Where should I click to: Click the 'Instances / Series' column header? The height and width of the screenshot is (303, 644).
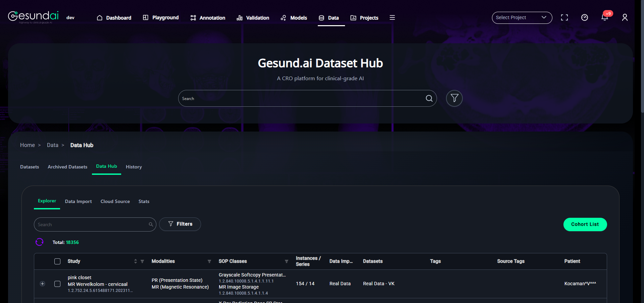pos(308,261)
